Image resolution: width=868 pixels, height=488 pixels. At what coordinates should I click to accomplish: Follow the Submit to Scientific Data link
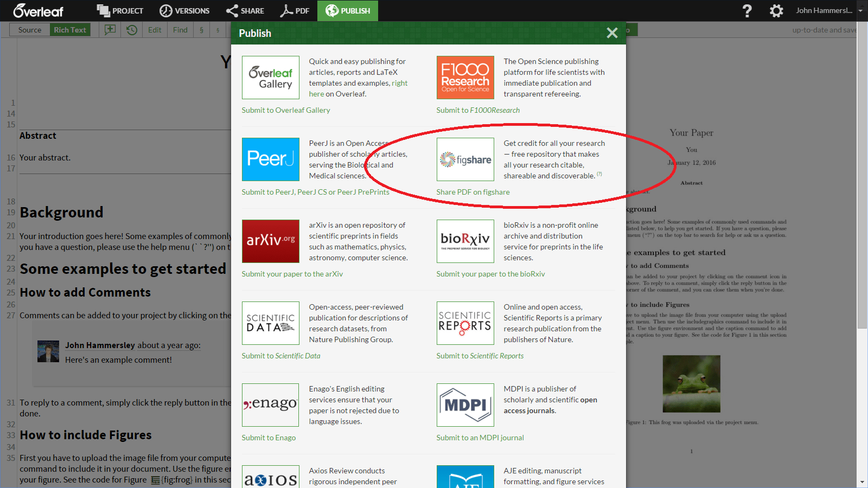coord(281,356)
